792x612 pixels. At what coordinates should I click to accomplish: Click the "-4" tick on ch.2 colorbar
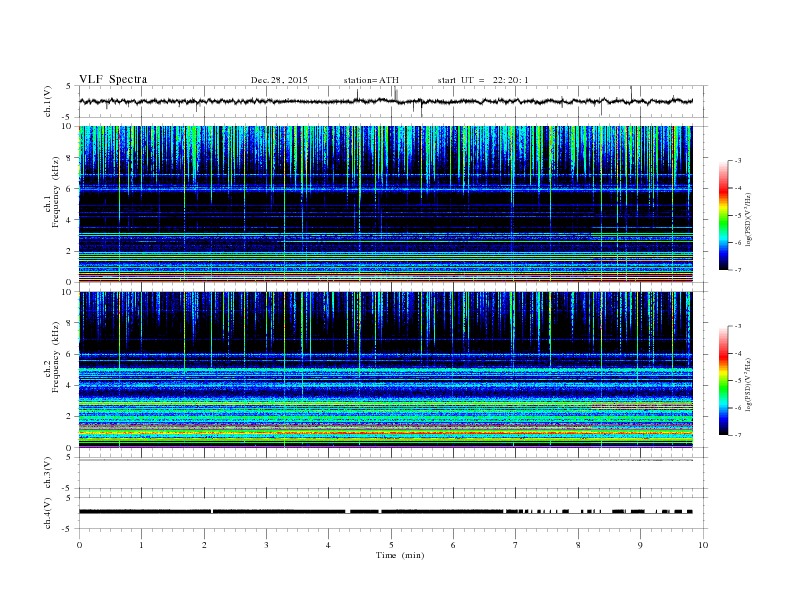(738, 353)
